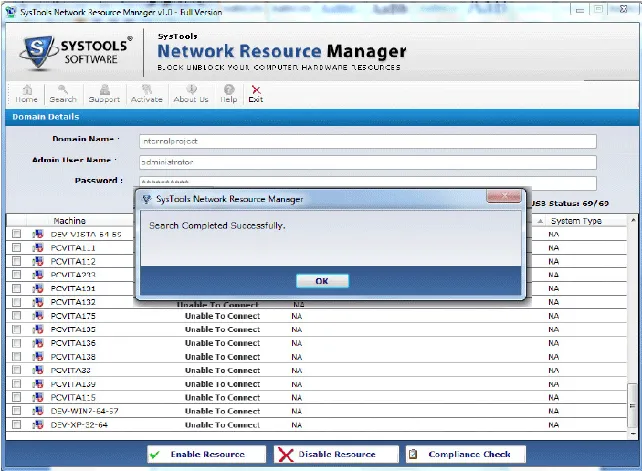Select the machine name PCVITA175

(73, 316)
